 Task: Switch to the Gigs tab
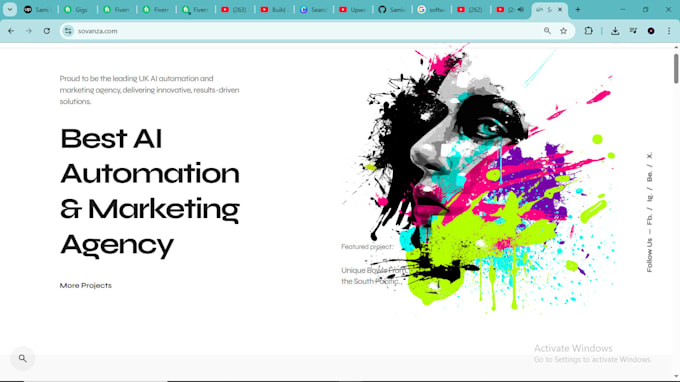point(77,9)
